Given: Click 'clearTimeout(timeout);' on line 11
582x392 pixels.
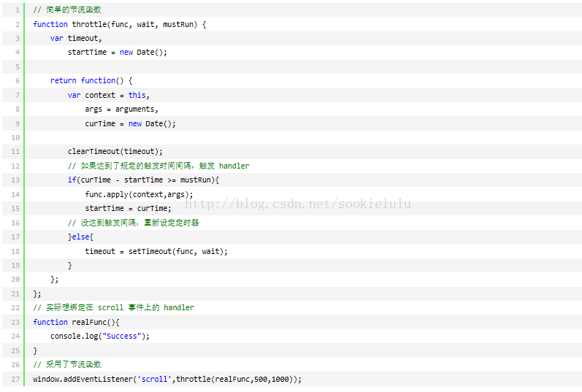Looking at the screenshot, I should pyautogui.click(x=115, y=151).
